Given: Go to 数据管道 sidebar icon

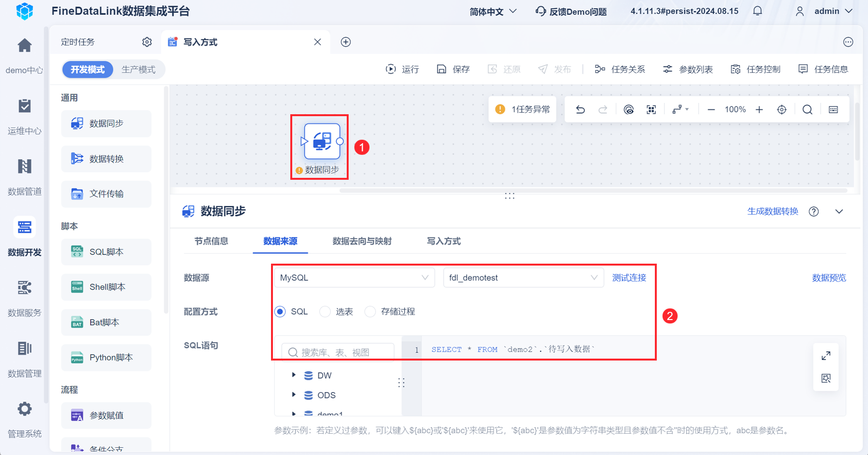Looking at the screenshot, I should point(25,166).
